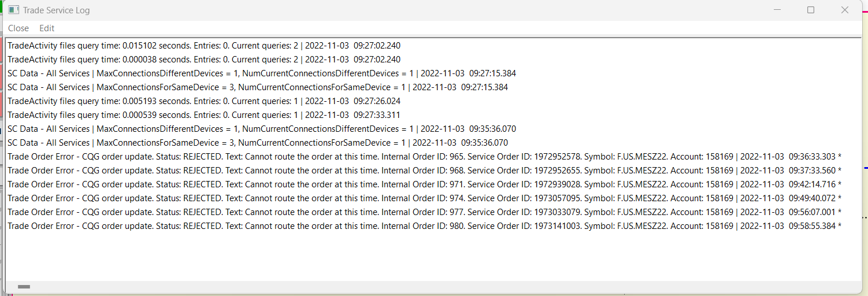
Task: Select MaxConnectionsDifferentDevices line at 09:27:15.384
Action: pos(262,73)
